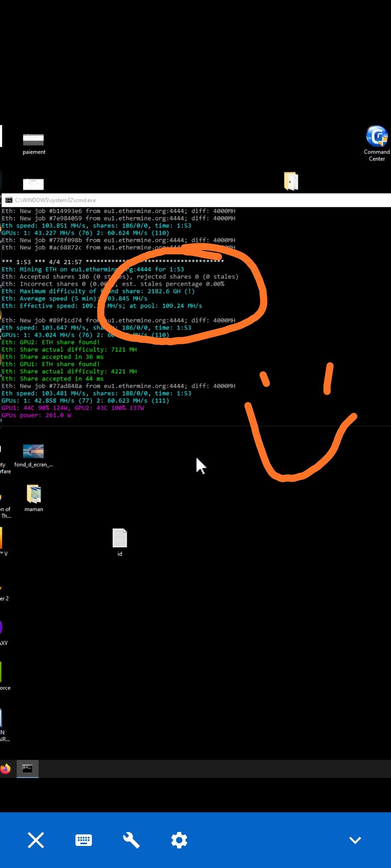Click the line with job #778f098b
This screenshot has width=391, height=868.
118,240
